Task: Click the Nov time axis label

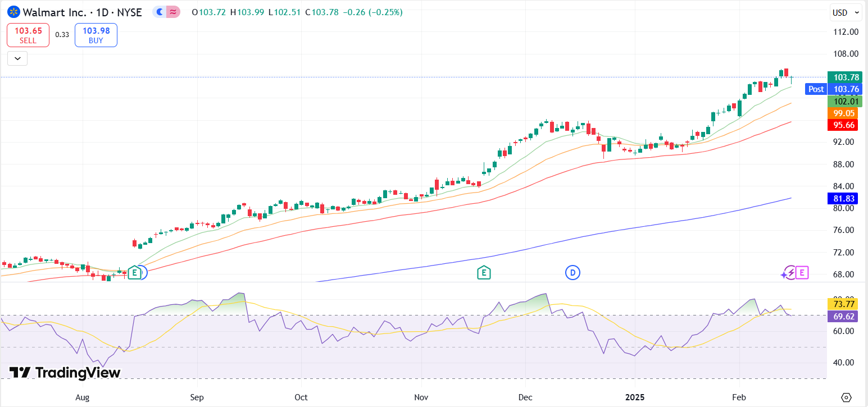Action: pos(421,397)
